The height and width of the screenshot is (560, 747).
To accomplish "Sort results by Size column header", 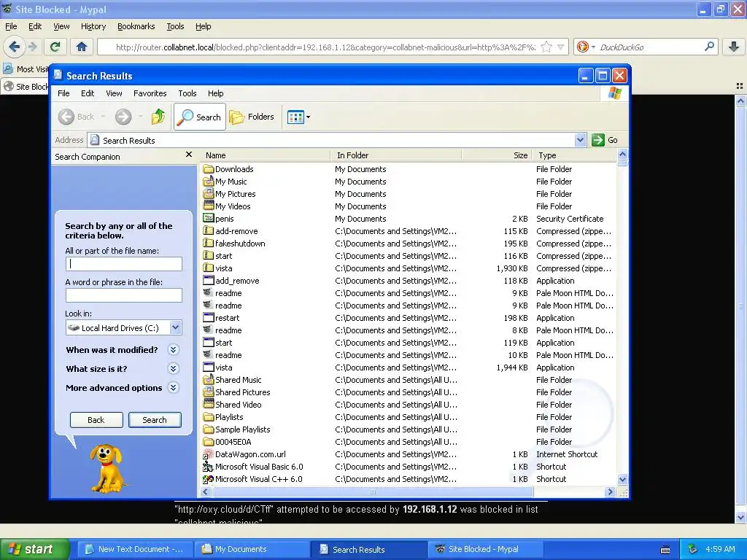I will coord(496,155).
